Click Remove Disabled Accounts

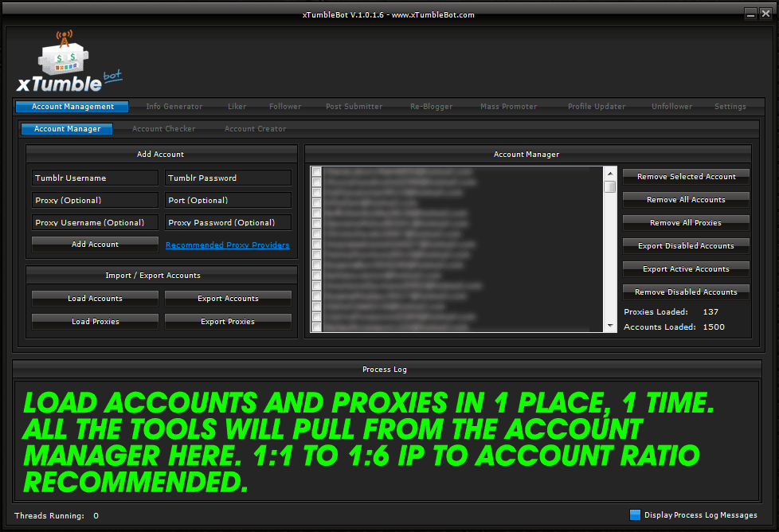(686, 292)
